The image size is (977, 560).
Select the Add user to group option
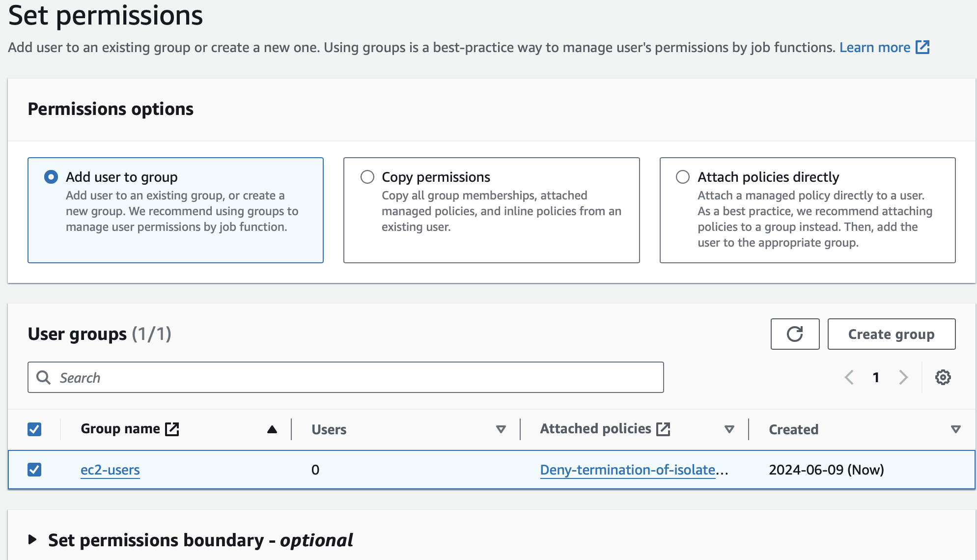coord(51,177)
